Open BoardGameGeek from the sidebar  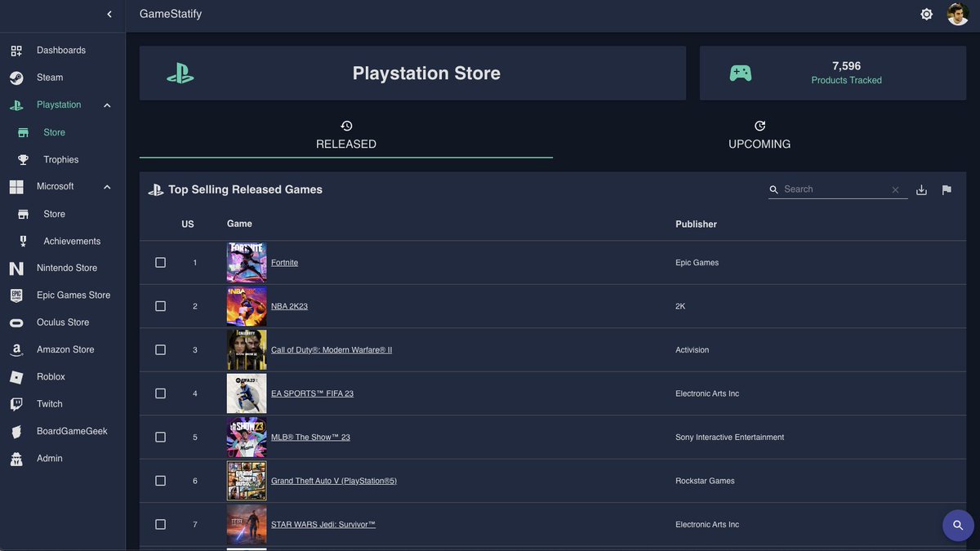pos(72,431)
